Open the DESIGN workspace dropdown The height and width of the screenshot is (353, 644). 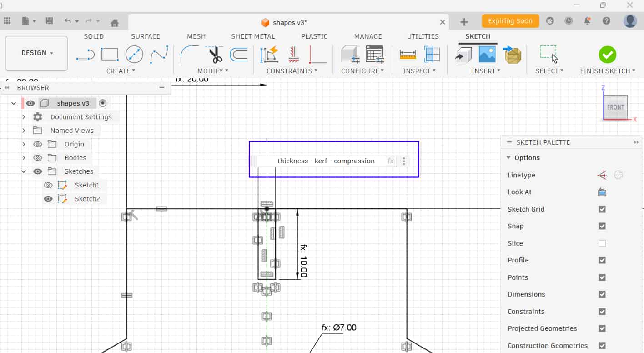tap(36, 53)
